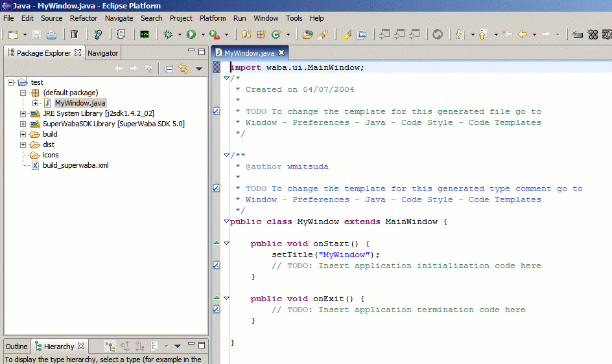Toggle Link with Editor in Package Explorer
Screen dimensions: 612x364
point(183,69)
